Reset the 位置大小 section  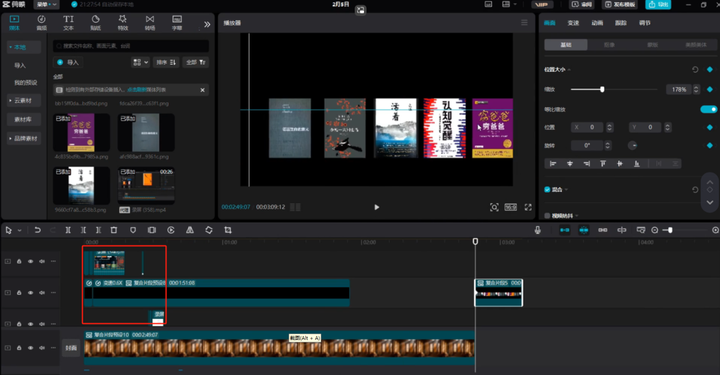[x=695, y=70]
